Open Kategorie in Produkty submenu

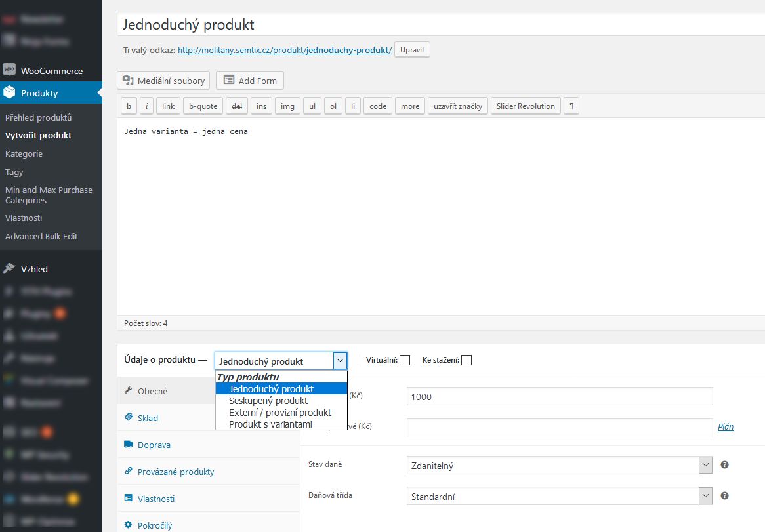click(24, 153)
